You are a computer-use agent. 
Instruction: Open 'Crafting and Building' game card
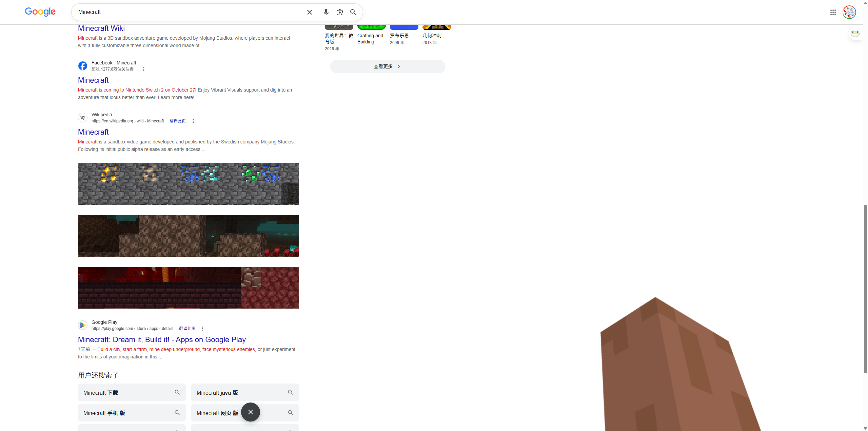click(x=372, y=35)
